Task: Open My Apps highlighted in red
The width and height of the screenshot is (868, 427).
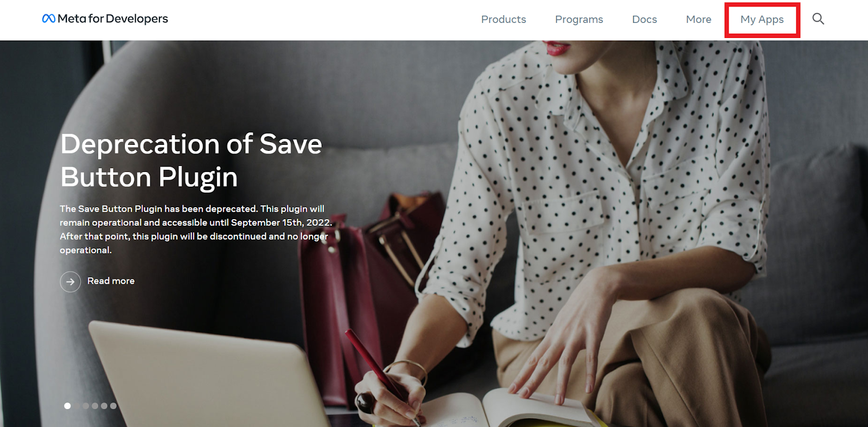Action: (762, 20)
